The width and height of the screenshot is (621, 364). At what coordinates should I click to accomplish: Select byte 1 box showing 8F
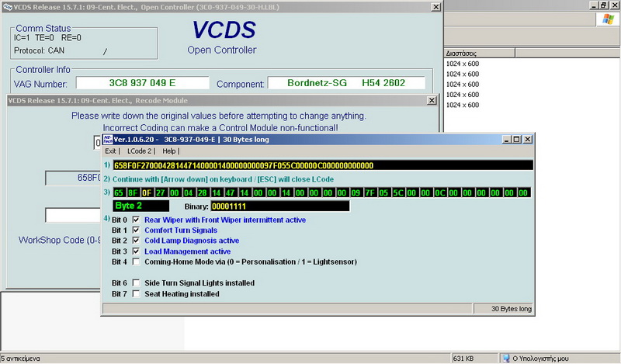133,193
